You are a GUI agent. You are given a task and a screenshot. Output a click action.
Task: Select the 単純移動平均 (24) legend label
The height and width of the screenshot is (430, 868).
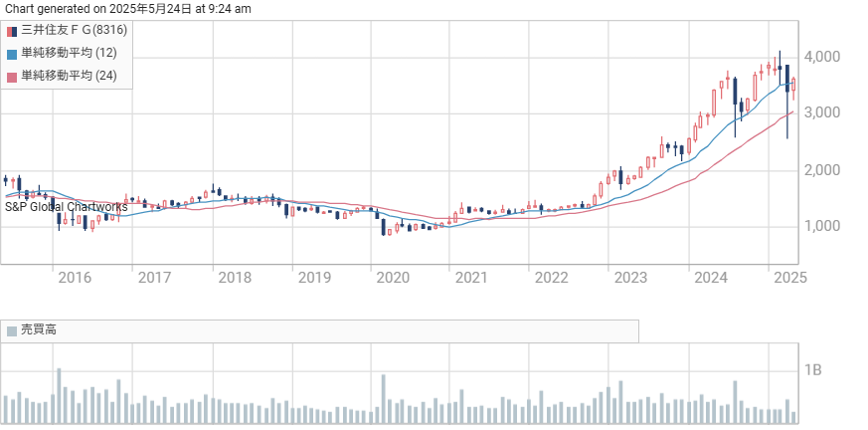click(x=70, y=76)
